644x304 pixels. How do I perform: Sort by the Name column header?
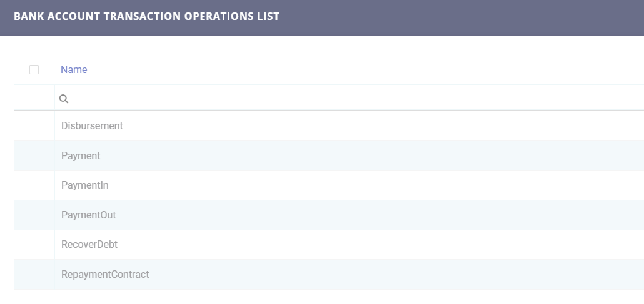tap(74, 70)
